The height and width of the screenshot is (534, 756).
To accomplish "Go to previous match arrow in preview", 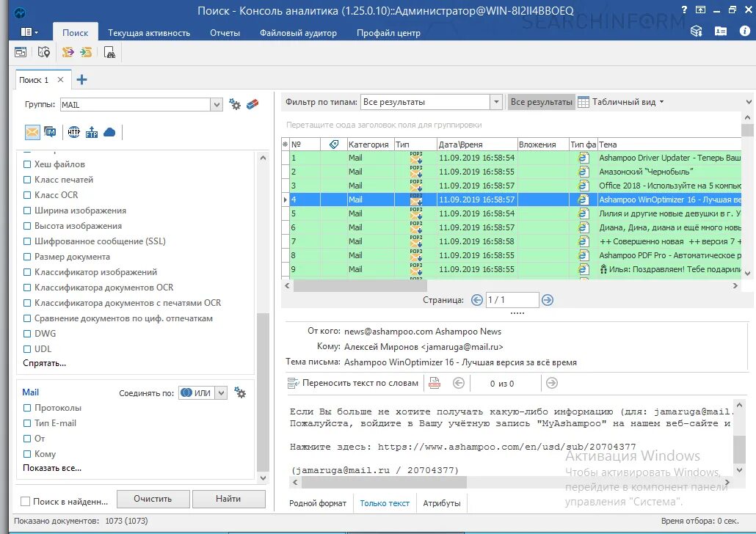I will coord(459,383).
